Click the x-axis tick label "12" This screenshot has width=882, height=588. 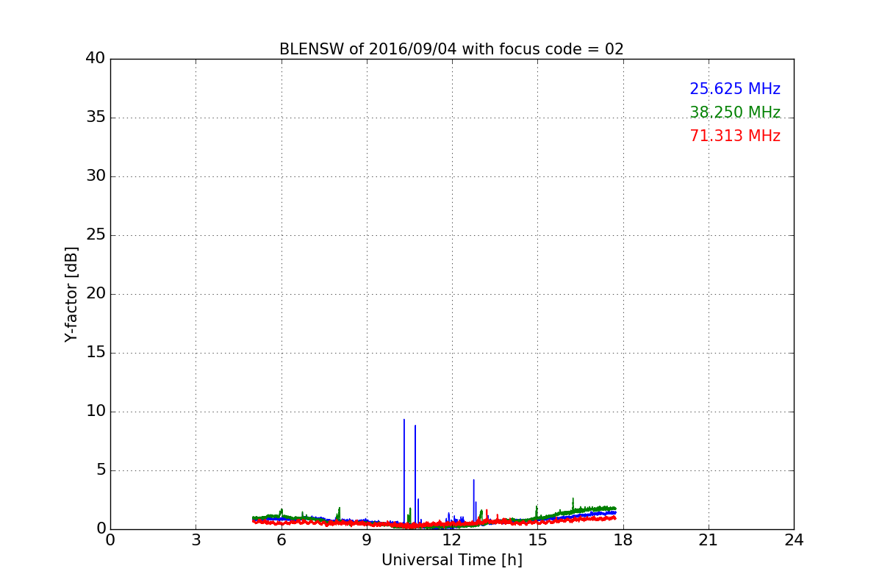click(452, 540)
